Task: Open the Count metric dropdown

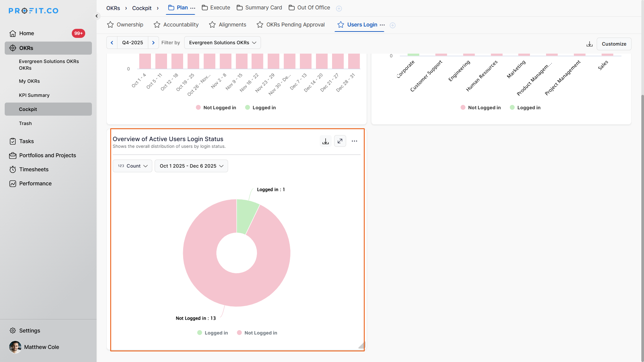Action: pyautogui.click(x=132, y=166)
